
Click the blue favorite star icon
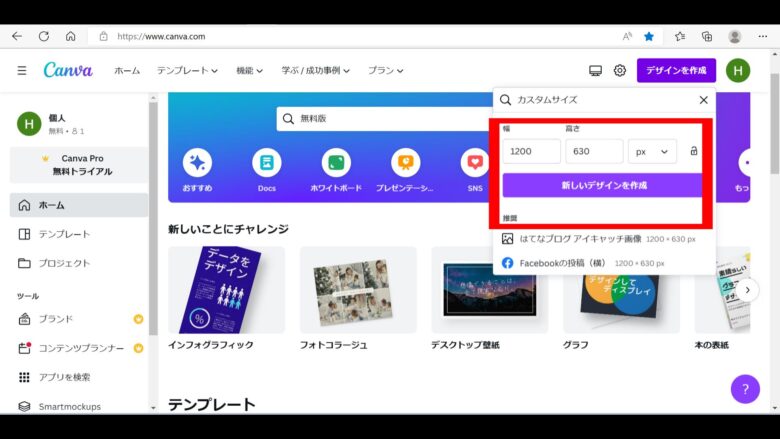pos(649,36)
